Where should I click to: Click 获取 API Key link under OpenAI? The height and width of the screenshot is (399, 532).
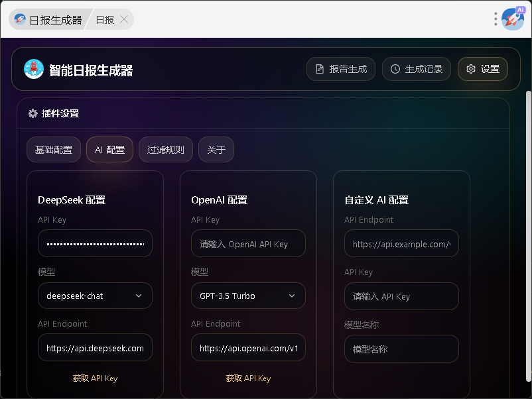pos(248,378)
